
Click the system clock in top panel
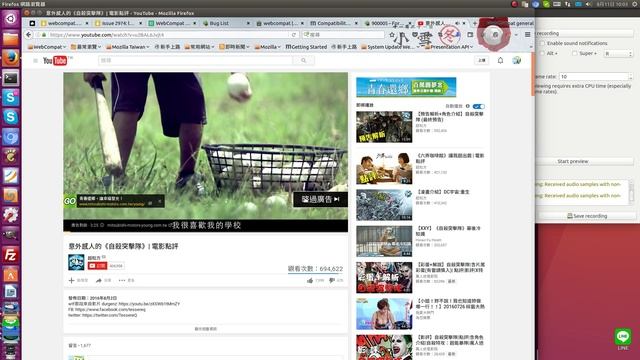[613, 4]
